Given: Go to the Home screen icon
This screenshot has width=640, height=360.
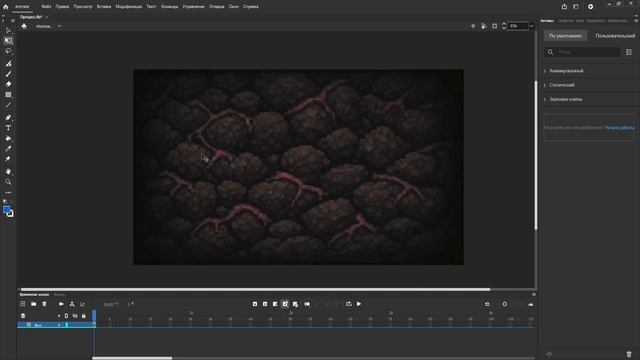Looking at the screenshot, I should coord(5,7).
